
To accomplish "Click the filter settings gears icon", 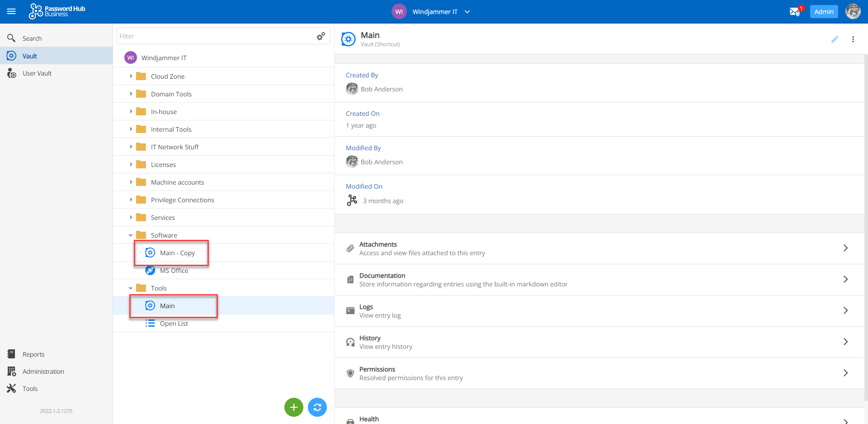I will [x=321, y=36].
